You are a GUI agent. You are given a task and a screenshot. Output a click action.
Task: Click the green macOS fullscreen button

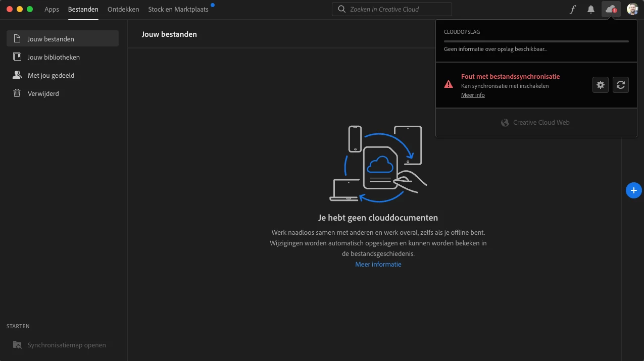[x=30, y=9]
